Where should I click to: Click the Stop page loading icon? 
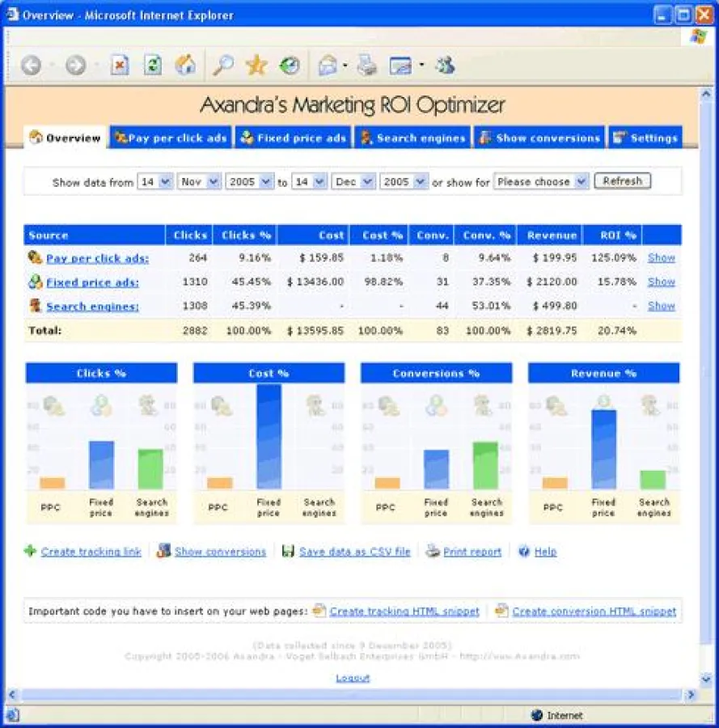coord(120,66)
